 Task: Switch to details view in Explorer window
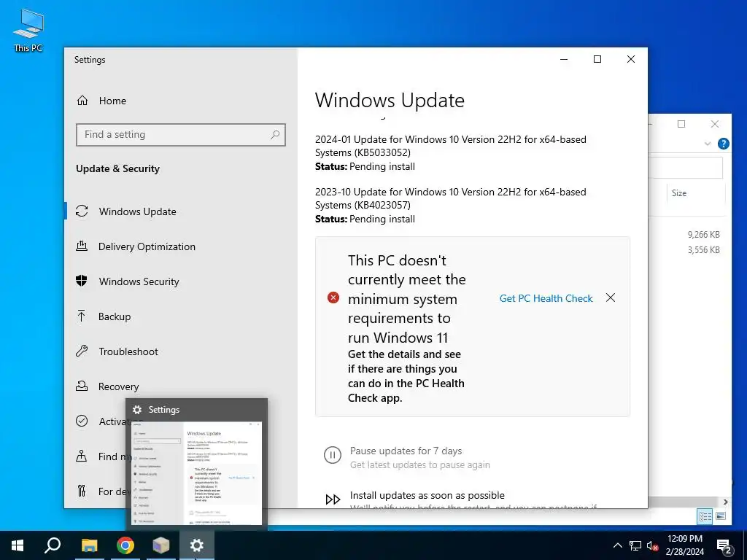[705, 516]
